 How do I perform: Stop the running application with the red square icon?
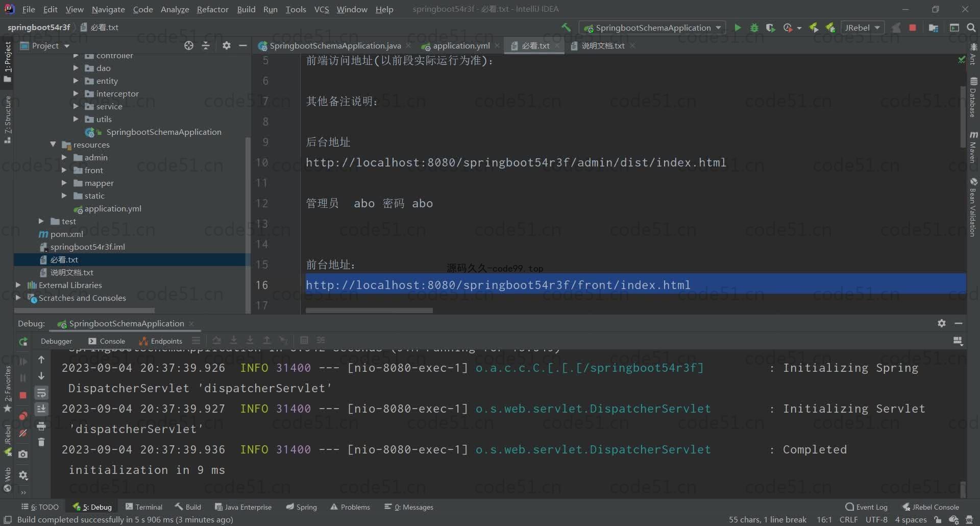913,28
